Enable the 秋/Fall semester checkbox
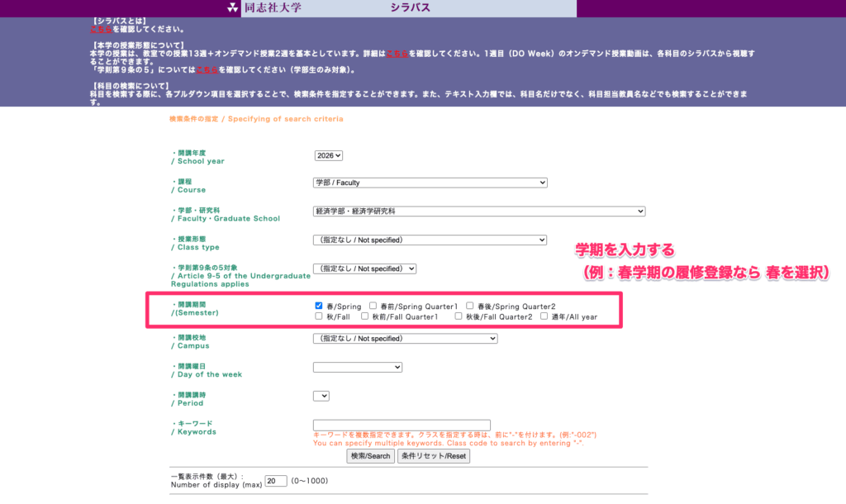 tap(319, 316)
